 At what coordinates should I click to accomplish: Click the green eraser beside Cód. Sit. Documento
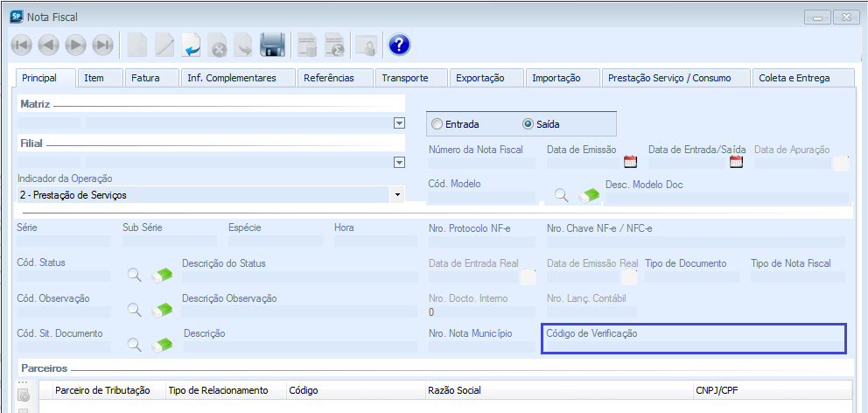click(162, 345)
